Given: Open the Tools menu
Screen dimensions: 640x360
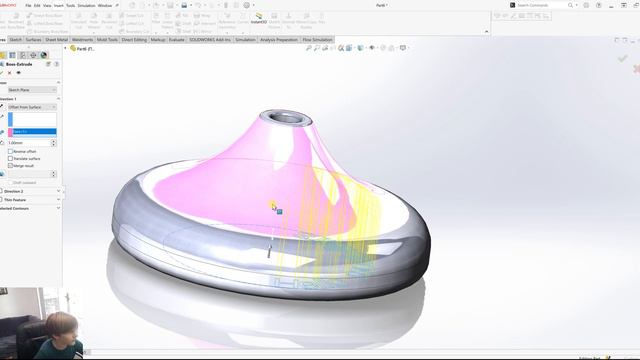Looking at the screenshot, I should pyautogui.click(x=71, y=6).
